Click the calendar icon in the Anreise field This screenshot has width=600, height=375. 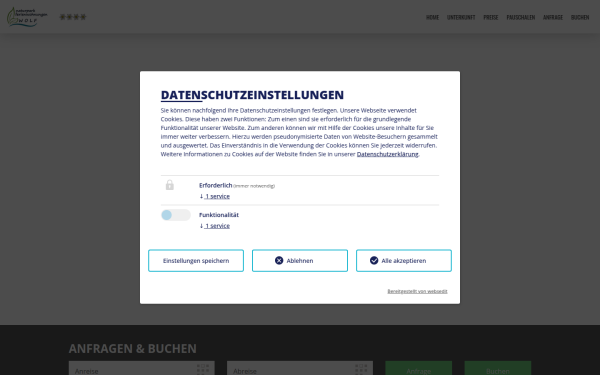[203, 369]
